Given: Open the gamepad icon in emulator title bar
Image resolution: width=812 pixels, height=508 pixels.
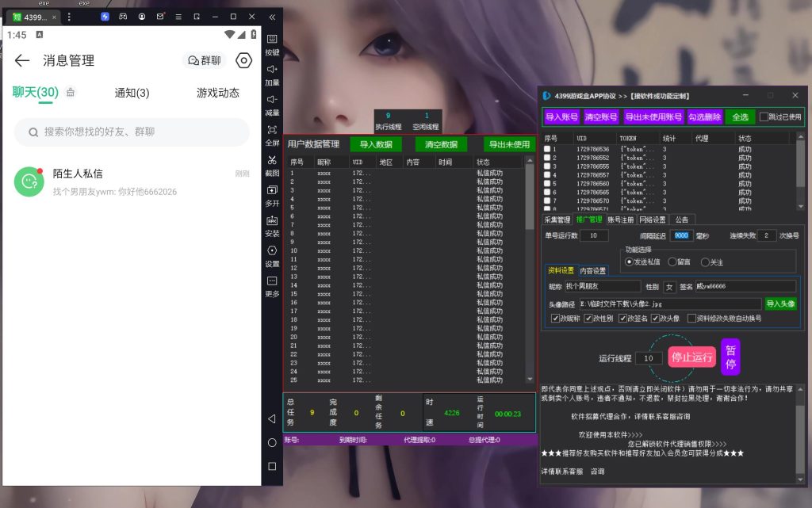Looking at the screenshot, I should 123,17.
